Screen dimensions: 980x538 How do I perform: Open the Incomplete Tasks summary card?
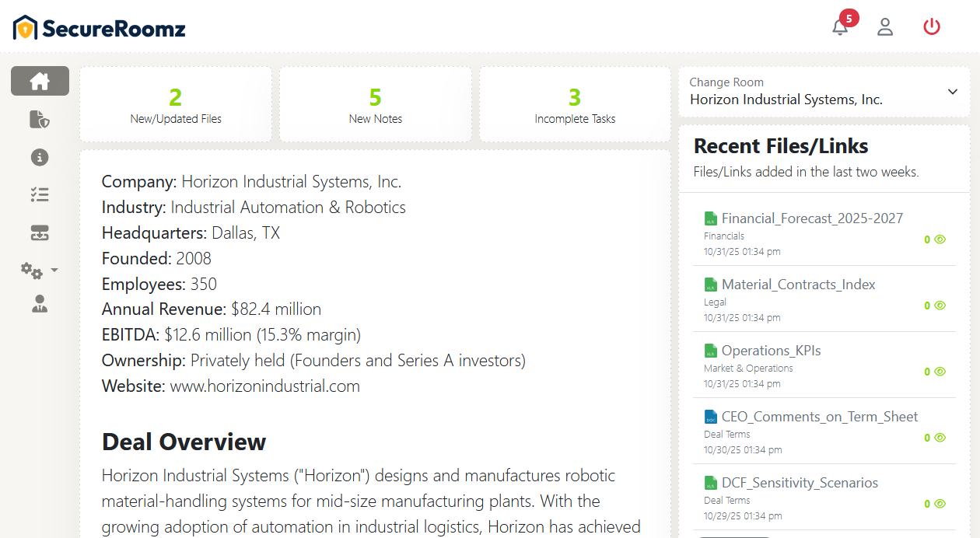pos(575,105)
